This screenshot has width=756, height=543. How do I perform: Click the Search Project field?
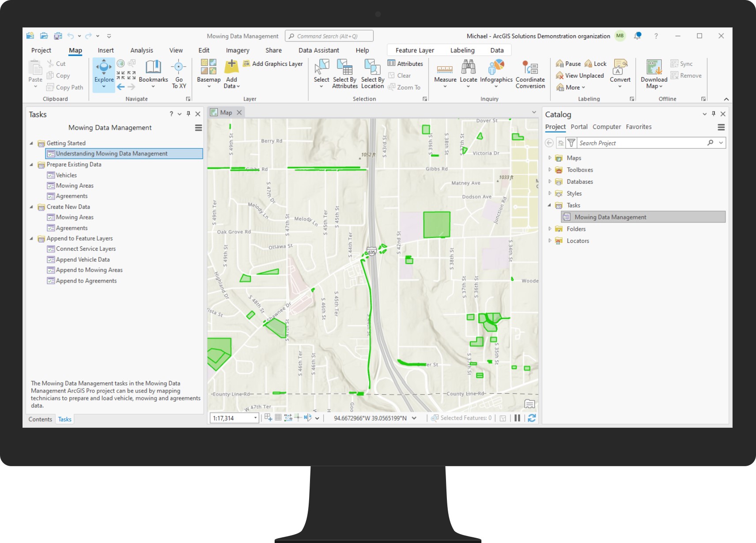coord(642,143)
